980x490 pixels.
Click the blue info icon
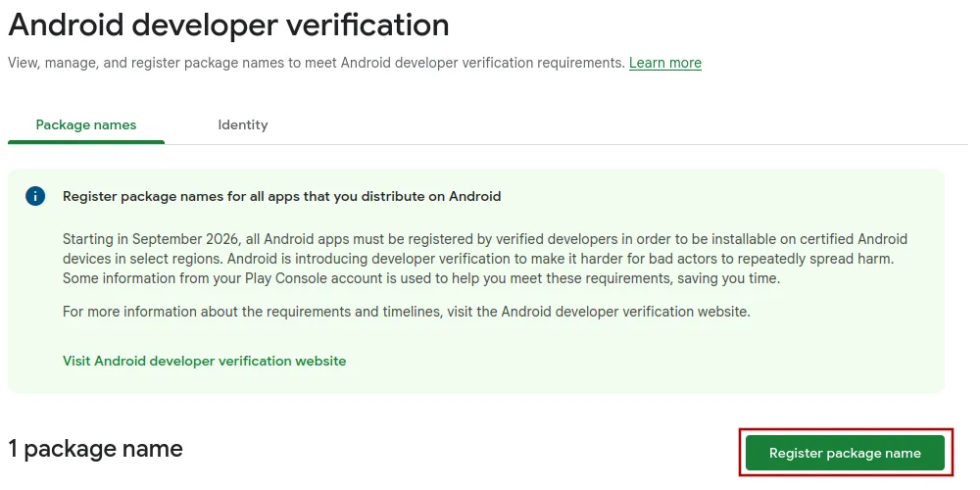(x=35, y=196)
